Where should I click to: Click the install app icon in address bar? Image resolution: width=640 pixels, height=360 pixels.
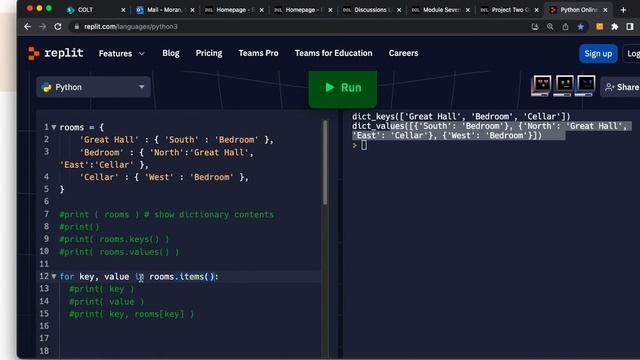click(x=535, y=27)
